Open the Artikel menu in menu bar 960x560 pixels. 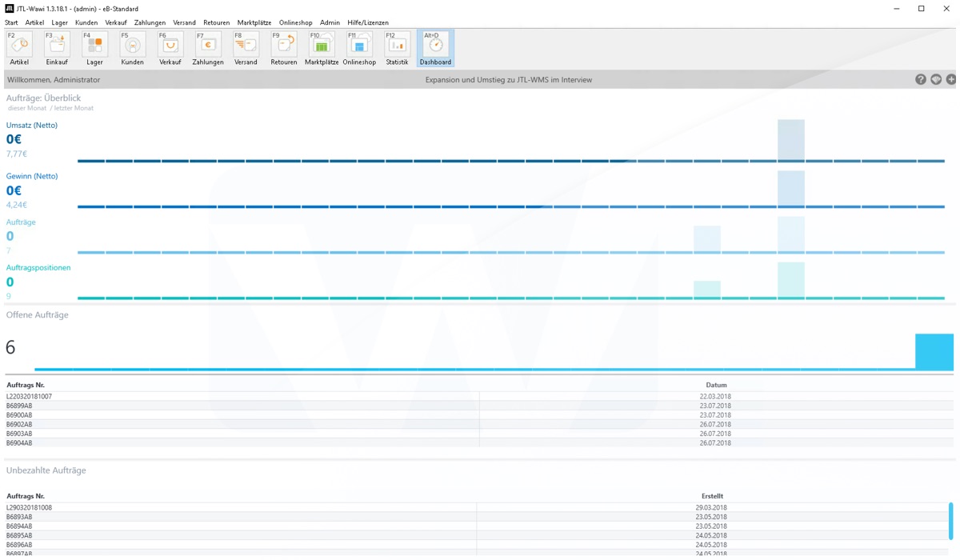tap(34, 22)
